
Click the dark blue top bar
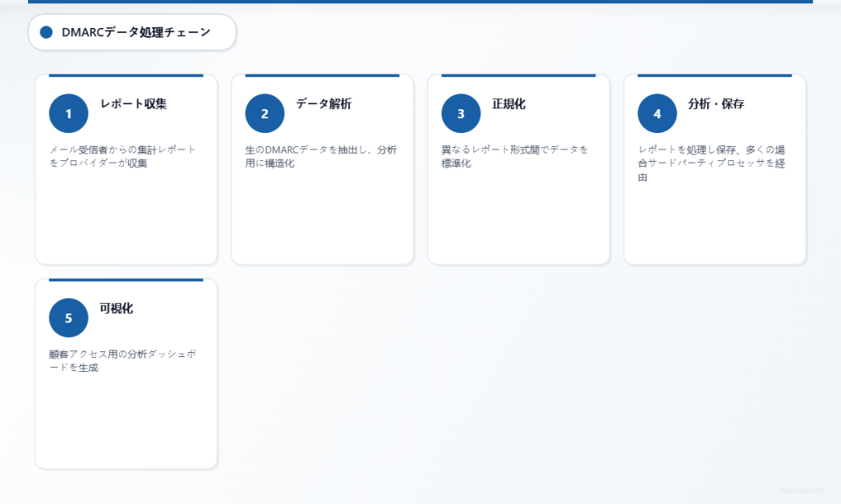(420, 2)
